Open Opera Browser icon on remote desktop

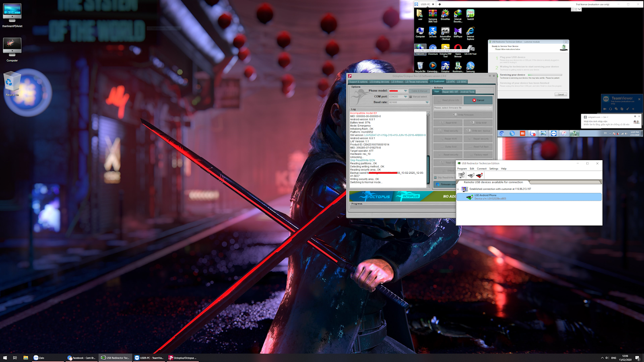[458, 51]
